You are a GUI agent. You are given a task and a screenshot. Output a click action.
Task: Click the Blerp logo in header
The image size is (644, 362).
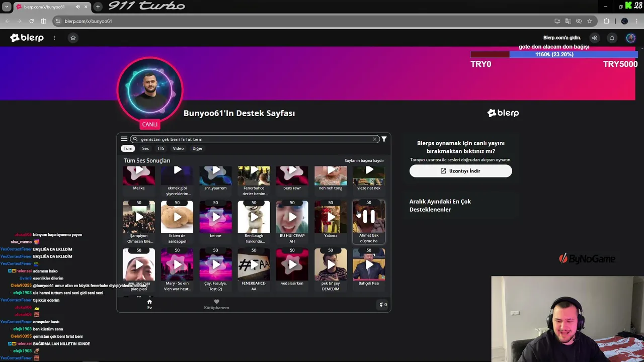pyautogui.click(x=27, y=38)
